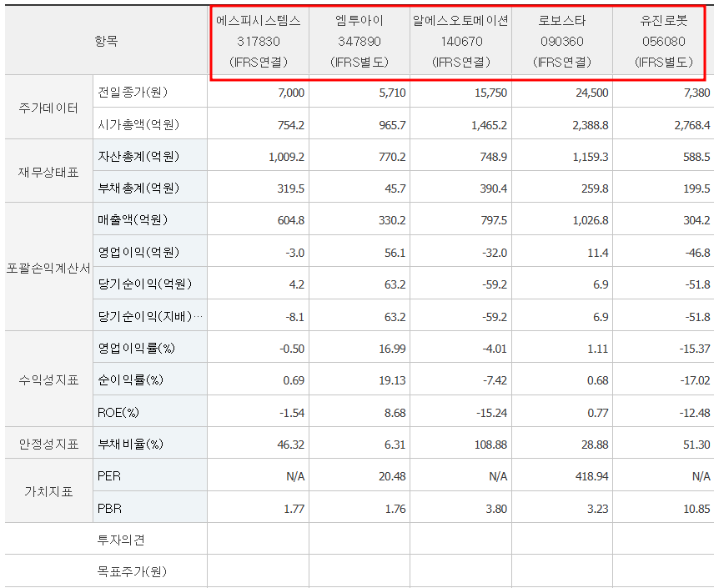This screenshot has width=724, height=588.
Task: Open the 엠투아이 347890 company header
Action: coord(359,41)
